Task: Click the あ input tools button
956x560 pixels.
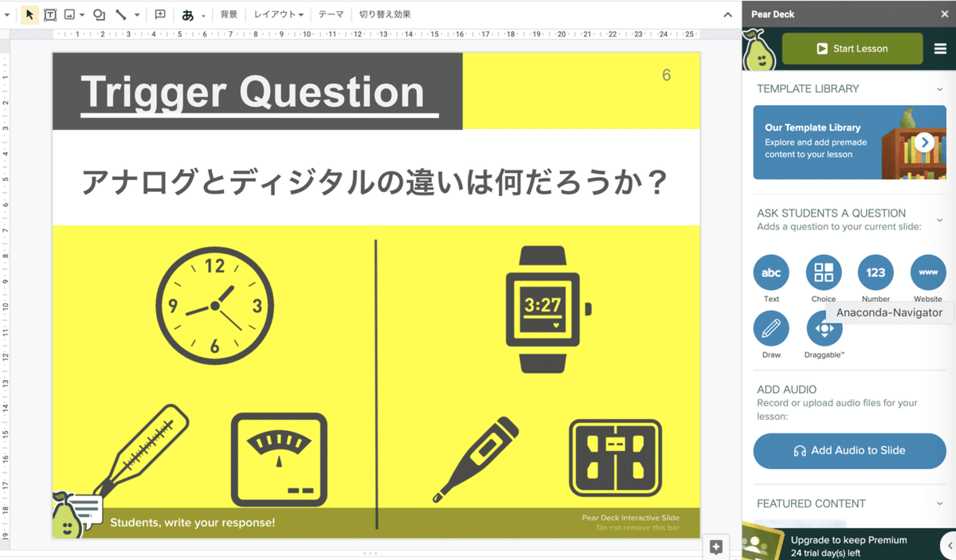Action: tap(188, 15)
